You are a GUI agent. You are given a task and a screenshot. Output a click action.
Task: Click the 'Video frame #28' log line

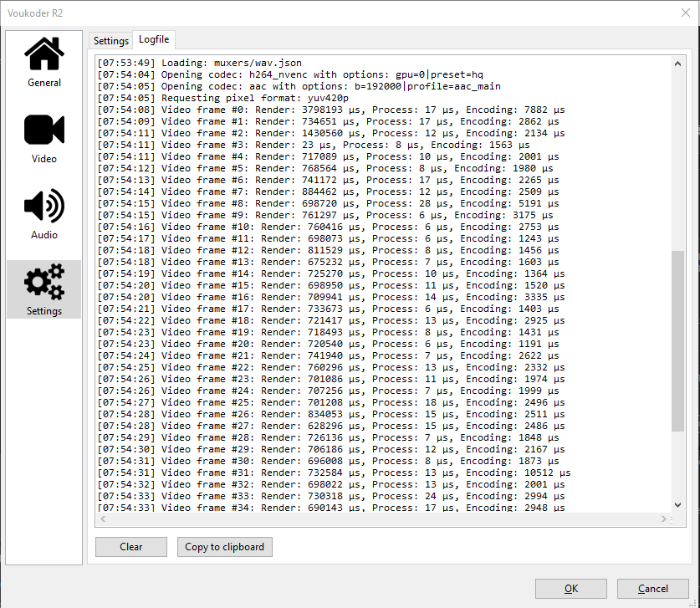328,438
